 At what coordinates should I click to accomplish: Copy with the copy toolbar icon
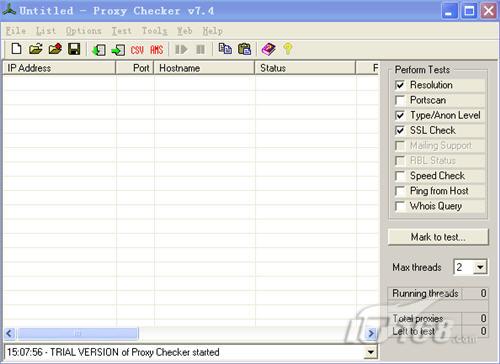[x=225, y=49]
